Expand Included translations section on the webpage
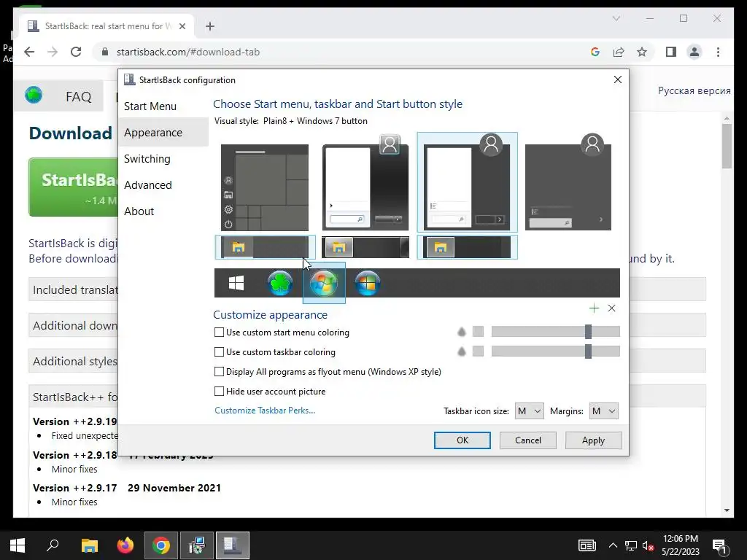Screen dimensions: 747x560 (74, 289)
